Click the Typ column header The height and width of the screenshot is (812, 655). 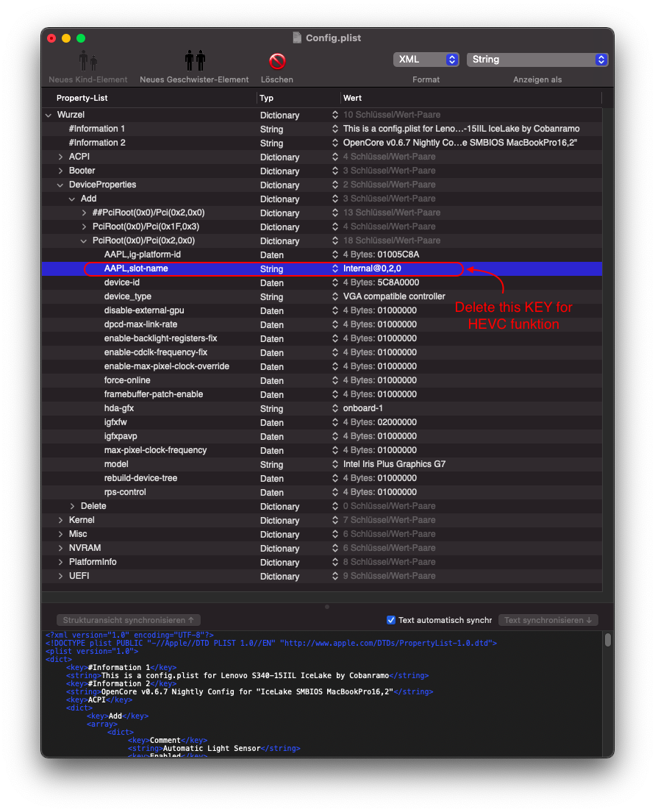[x=267, y=98]
